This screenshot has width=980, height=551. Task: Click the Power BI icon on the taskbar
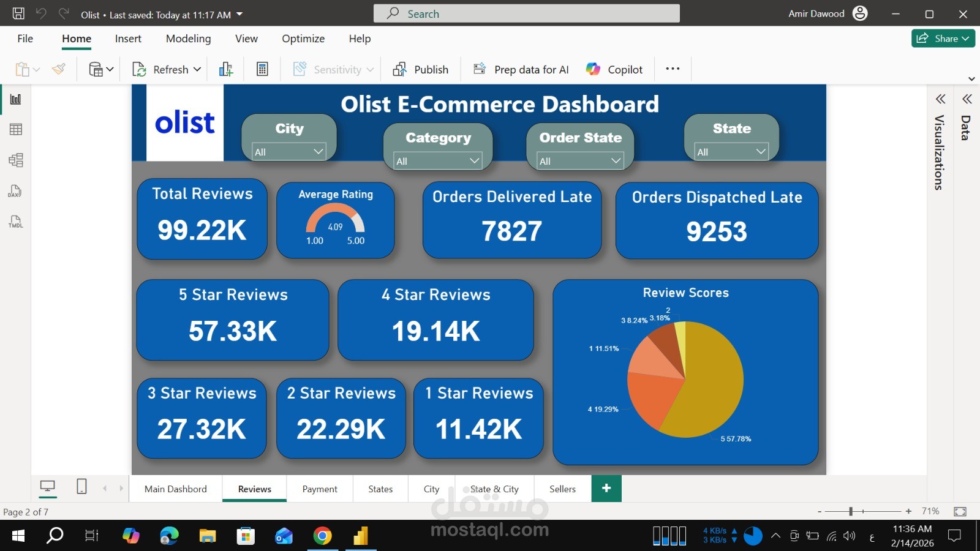coord(361,536)
